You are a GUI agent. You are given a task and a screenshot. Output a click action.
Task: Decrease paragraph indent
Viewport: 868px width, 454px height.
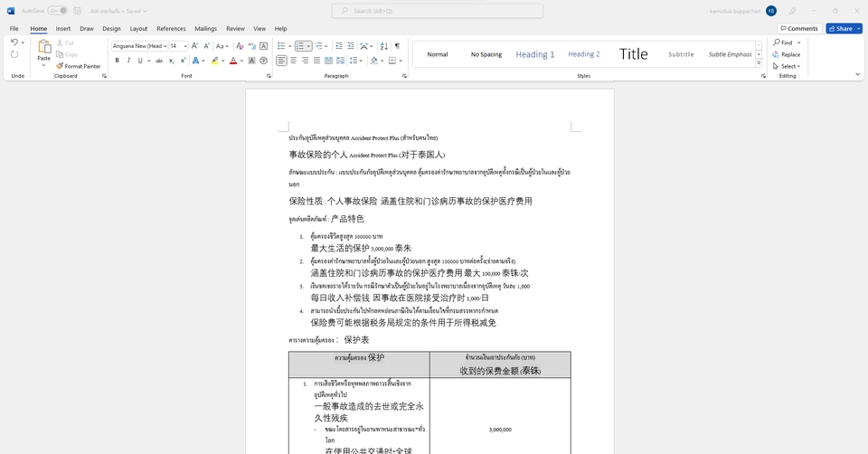click(x=339, y=46)
